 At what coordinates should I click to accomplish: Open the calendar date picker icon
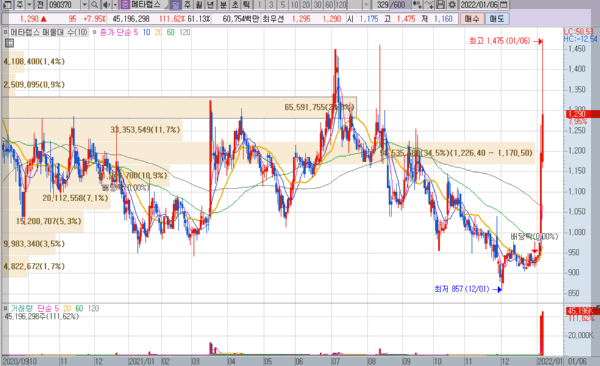[504, 5]
